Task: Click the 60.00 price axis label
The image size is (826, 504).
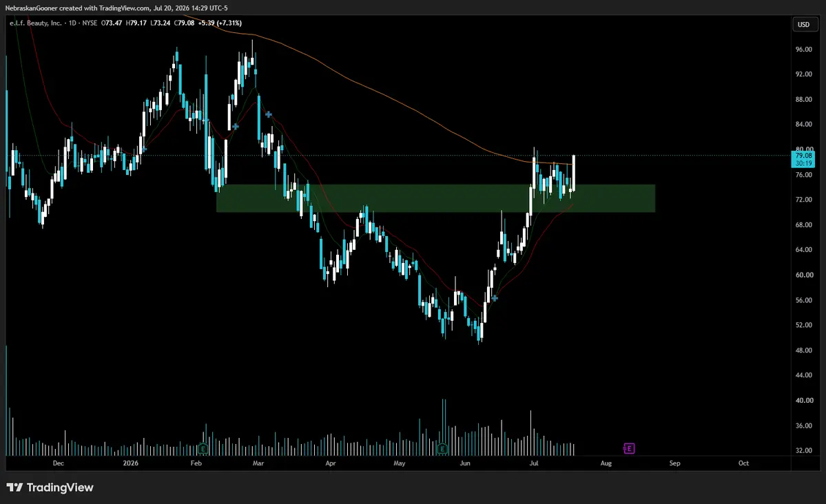Action: coord(804,275)
